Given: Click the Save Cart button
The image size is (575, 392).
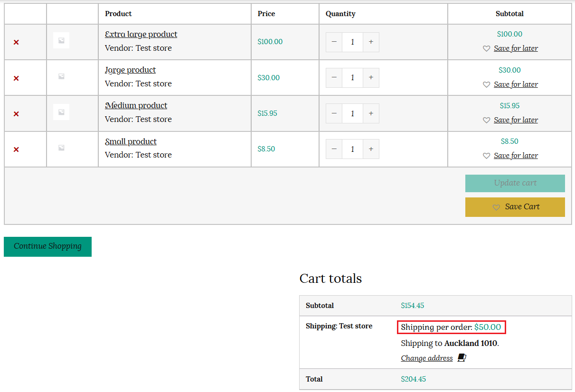Looking at the screenshot, I should click(x=515, y=207).
